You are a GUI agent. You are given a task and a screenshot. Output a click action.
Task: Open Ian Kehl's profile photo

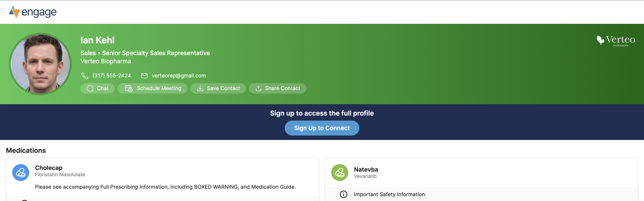tap(40, 64)
